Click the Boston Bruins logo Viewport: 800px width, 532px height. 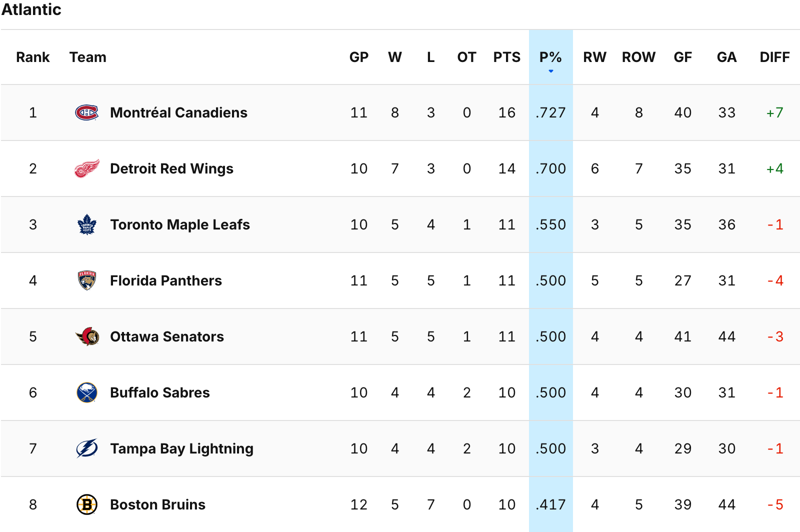tap(87, 505)
